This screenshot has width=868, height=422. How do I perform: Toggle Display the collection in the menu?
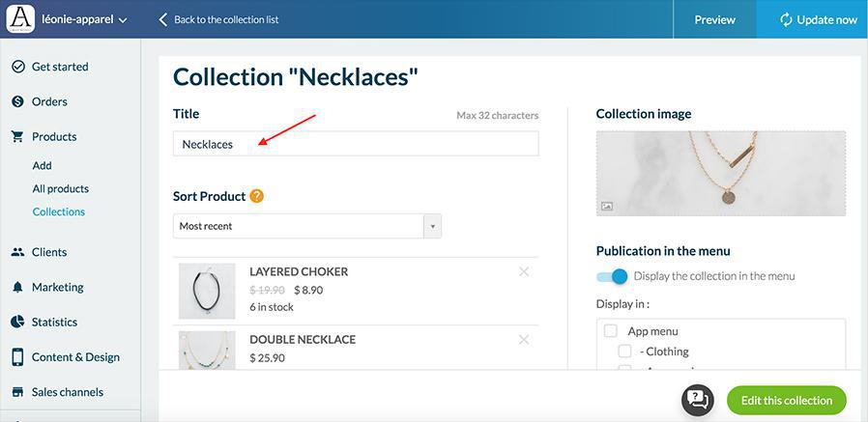click(613, 276)
